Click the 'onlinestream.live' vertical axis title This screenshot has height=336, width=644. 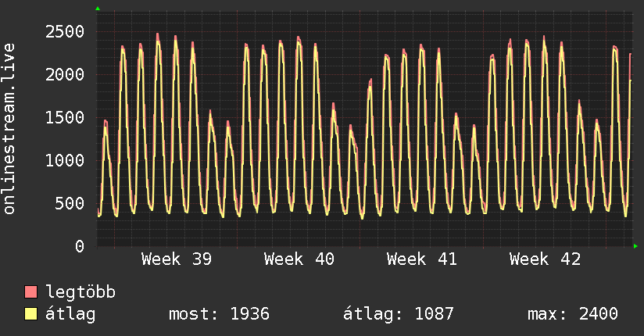click(x=9, y=129)
